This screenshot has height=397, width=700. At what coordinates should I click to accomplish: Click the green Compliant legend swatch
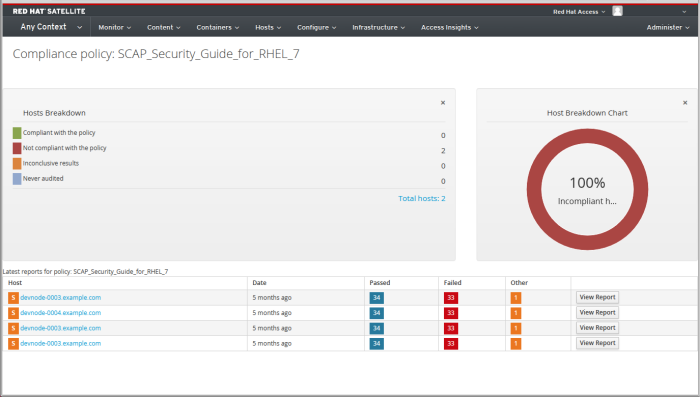point(17,133)
